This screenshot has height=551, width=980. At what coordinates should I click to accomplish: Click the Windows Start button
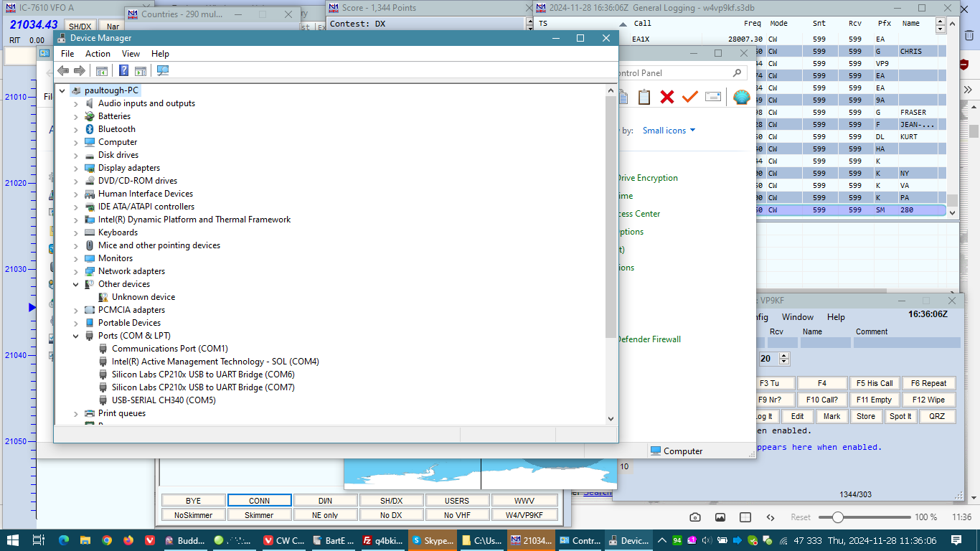[x=12, y=540]
